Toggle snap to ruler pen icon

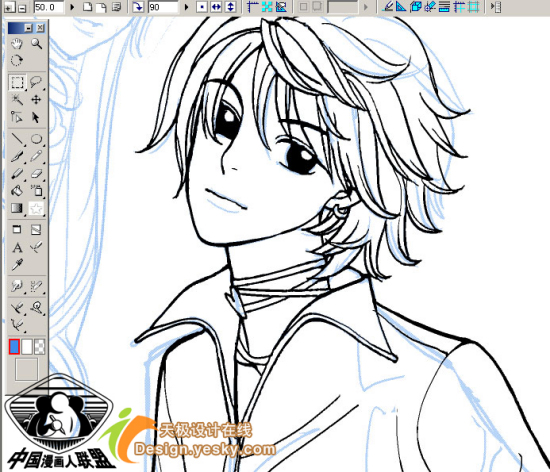pyautogui.click(x=388, y=7)
